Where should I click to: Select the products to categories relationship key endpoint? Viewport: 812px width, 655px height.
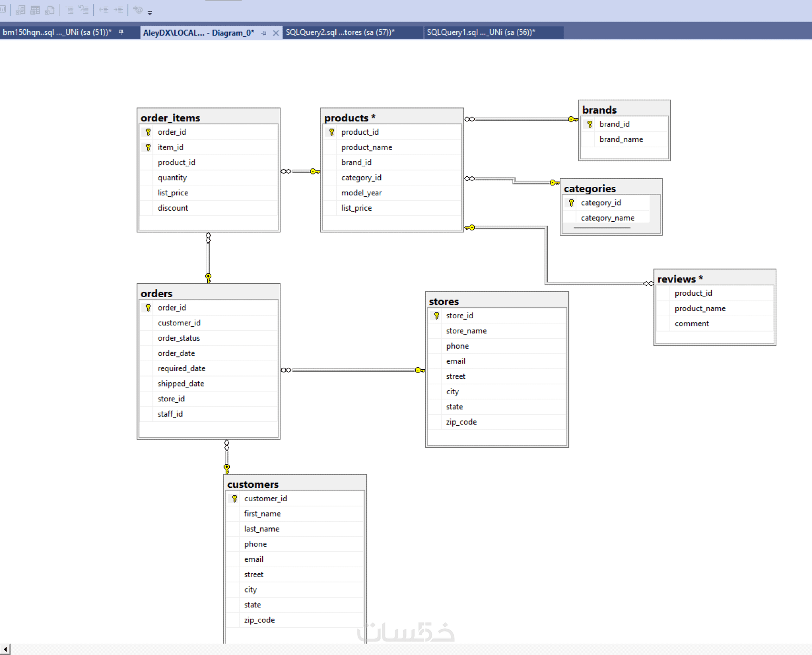(554, 183)
